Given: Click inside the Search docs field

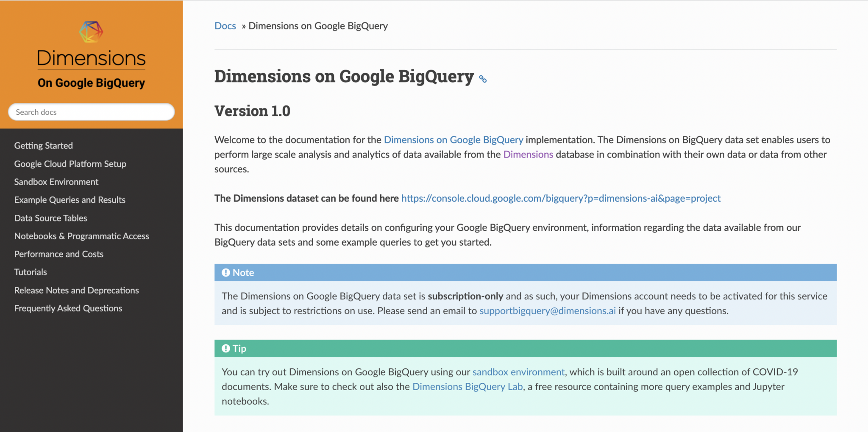Looking at the screenshot, I should [x=91, y=112].
